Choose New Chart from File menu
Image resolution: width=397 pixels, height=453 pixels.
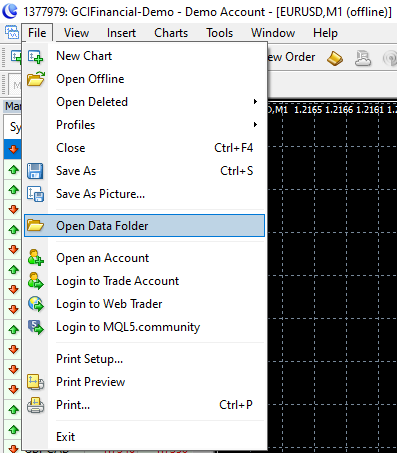pos(144,56)
